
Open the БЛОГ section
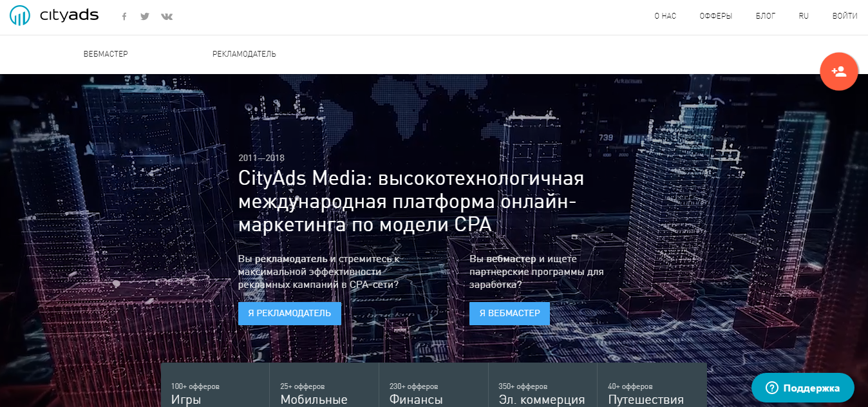765,15
